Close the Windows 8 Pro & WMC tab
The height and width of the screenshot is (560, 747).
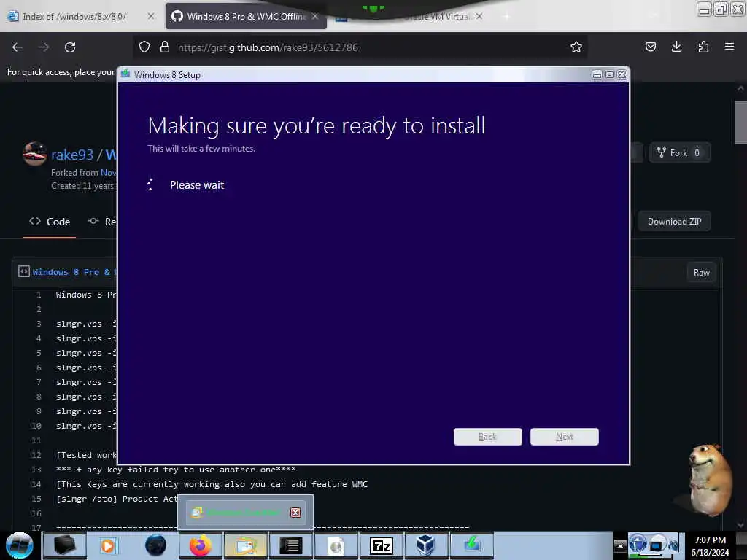pyautogui.click(x=315, y=16)
